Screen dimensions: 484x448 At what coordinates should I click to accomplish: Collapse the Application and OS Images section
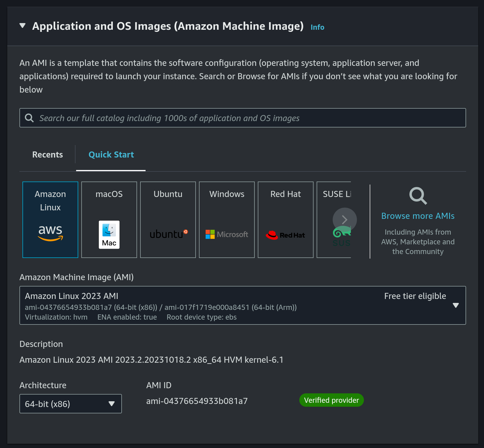tap(22, 26)
